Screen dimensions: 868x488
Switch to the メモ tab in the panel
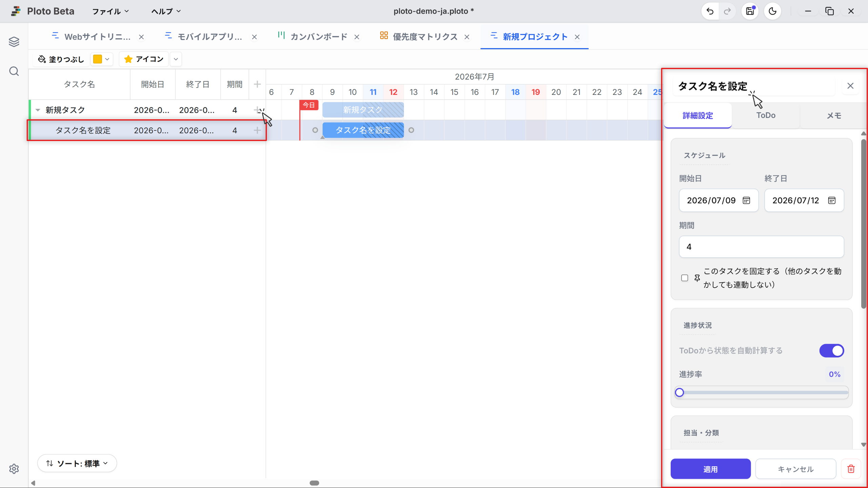pos(834,116)
